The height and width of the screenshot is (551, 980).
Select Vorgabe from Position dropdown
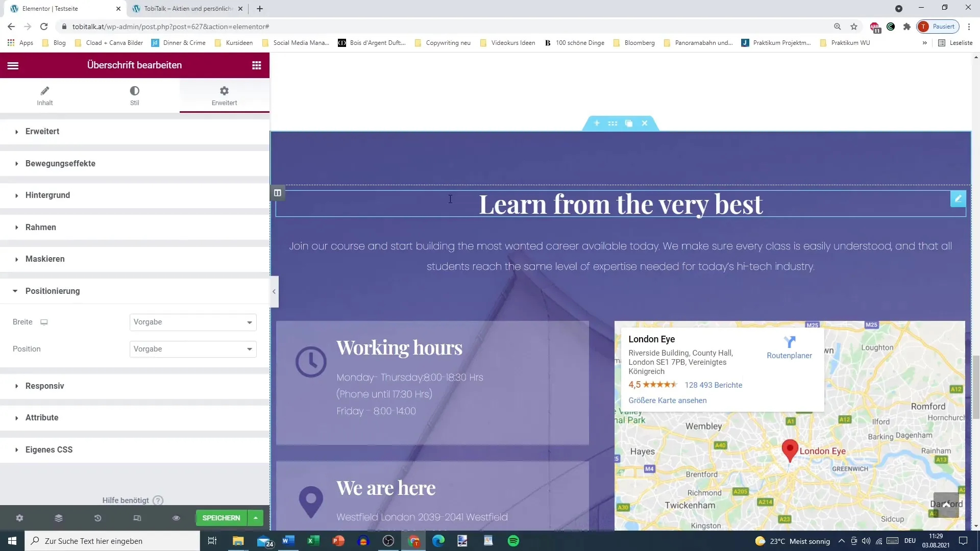click(x=192, y=348)
